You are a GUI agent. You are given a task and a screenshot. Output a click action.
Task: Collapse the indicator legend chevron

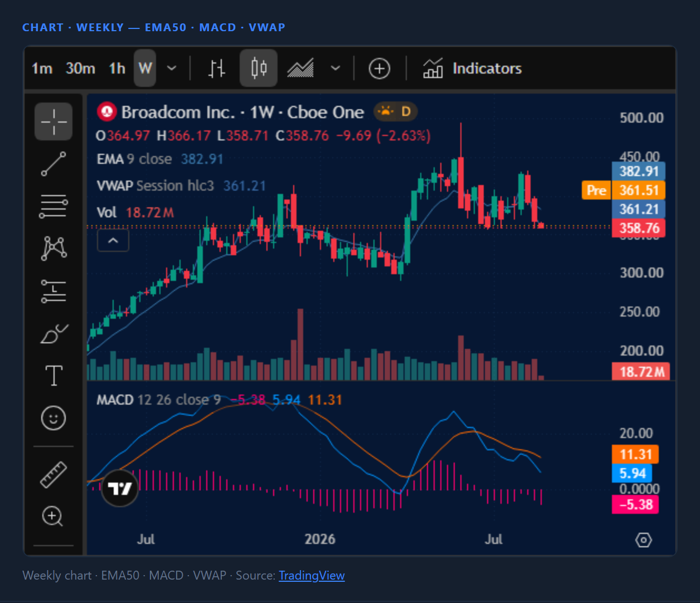113,241
